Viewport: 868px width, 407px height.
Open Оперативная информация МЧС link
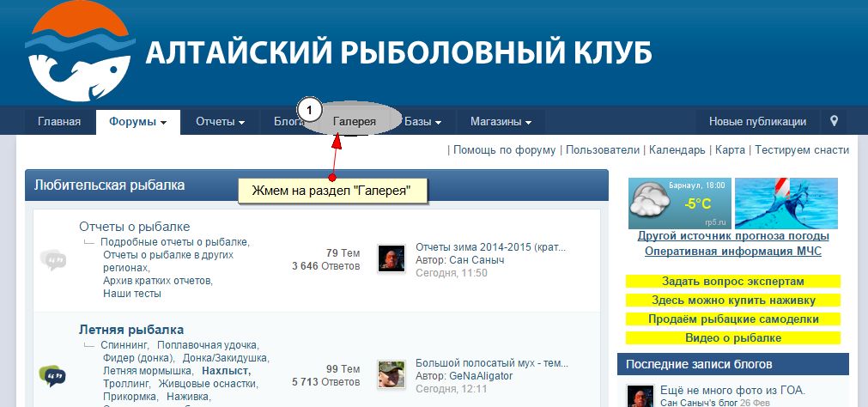(x=733, y=252)
